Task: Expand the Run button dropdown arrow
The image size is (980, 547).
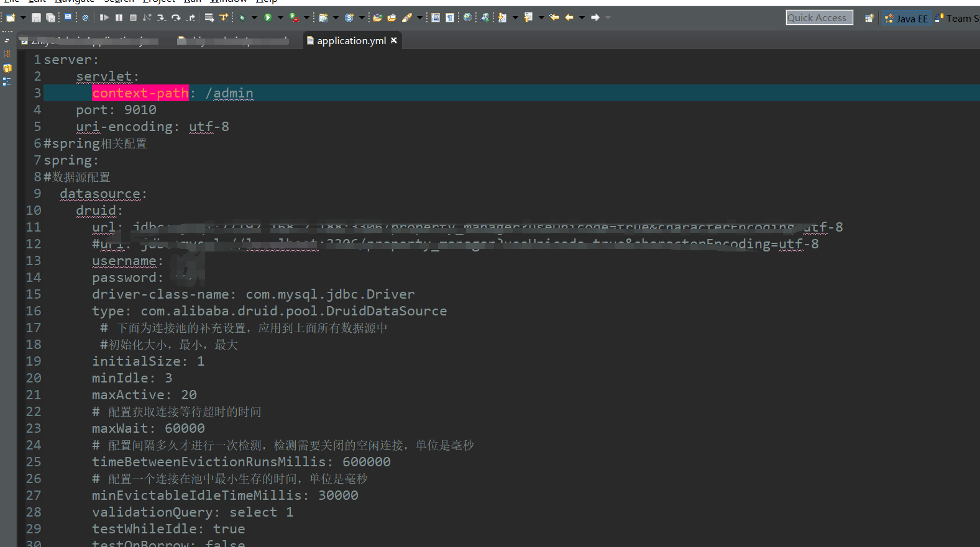Action: point(280,18)
